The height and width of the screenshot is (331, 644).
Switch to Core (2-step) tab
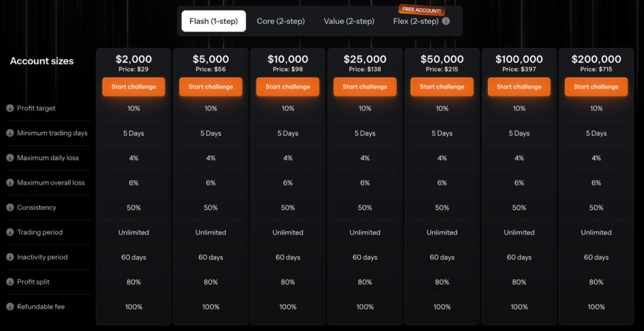coord(280,21)
